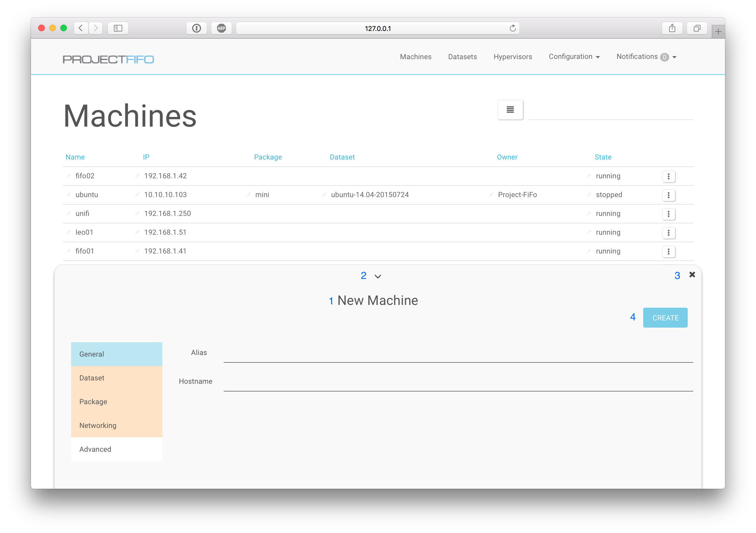Select the Networking section tab
This screenshot has width=756, height=533.
click(117, 425)
